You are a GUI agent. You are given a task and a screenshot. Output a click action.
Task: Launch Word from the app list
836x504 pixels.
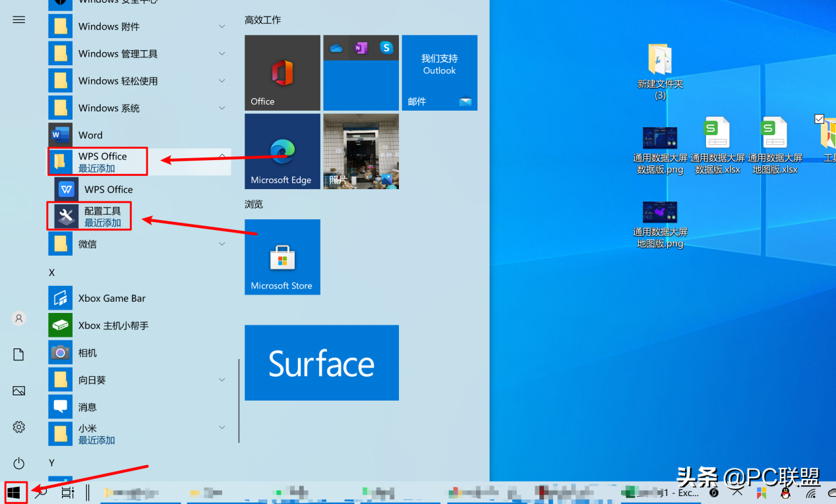click(x=140, y=135)
